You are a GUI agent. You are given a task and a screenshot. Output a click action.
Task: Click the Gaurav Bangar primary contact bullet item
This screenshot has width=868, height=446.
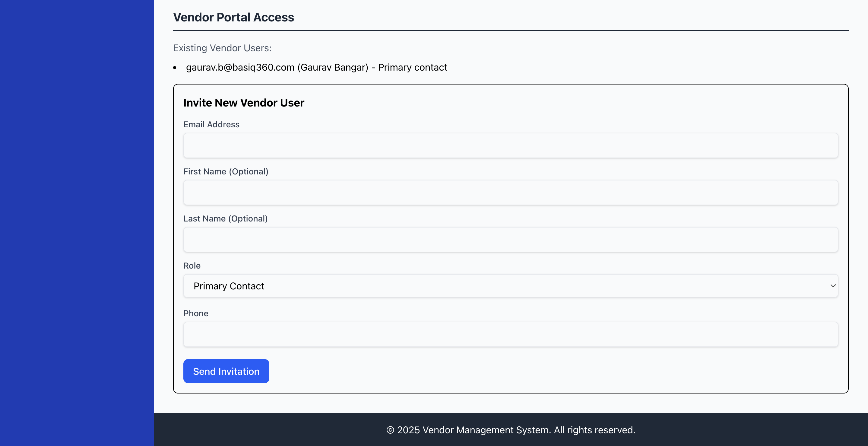(x=316, y=67)
